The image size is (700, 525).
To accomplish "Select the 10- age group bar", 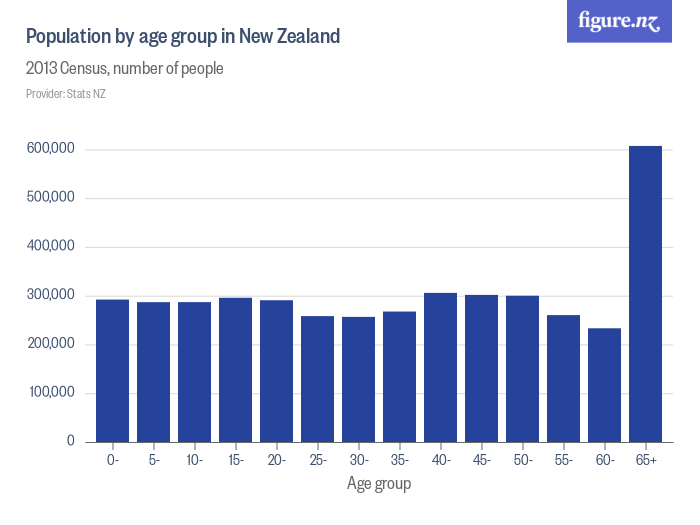I will point(194,371).
